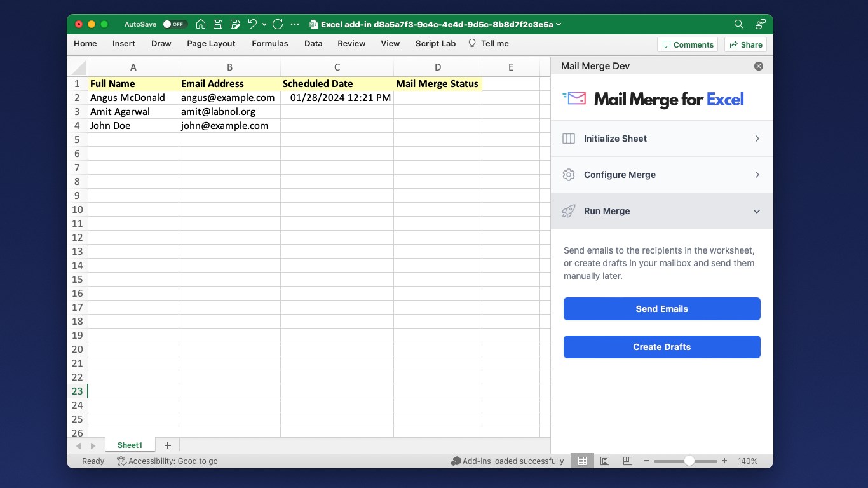Switch to the Data tab
Image resolution: width=868 pixels, height=488 pixels.
coord(313,44)
